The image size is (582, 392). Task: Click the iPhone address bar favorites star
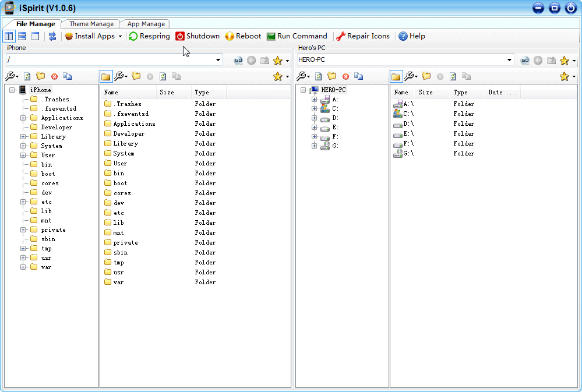278,61
